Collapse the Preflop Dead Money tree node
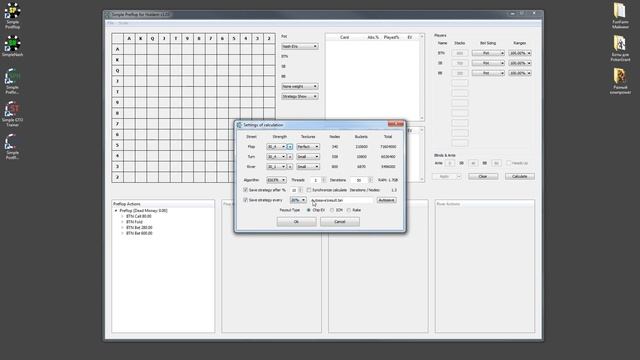The image size is (640, 360). point(116,211)
